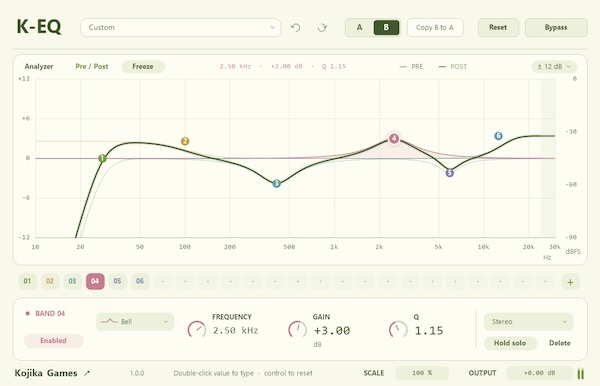Click the redo arrow icon
Screen dimensions: 600x386
point(322,28)
